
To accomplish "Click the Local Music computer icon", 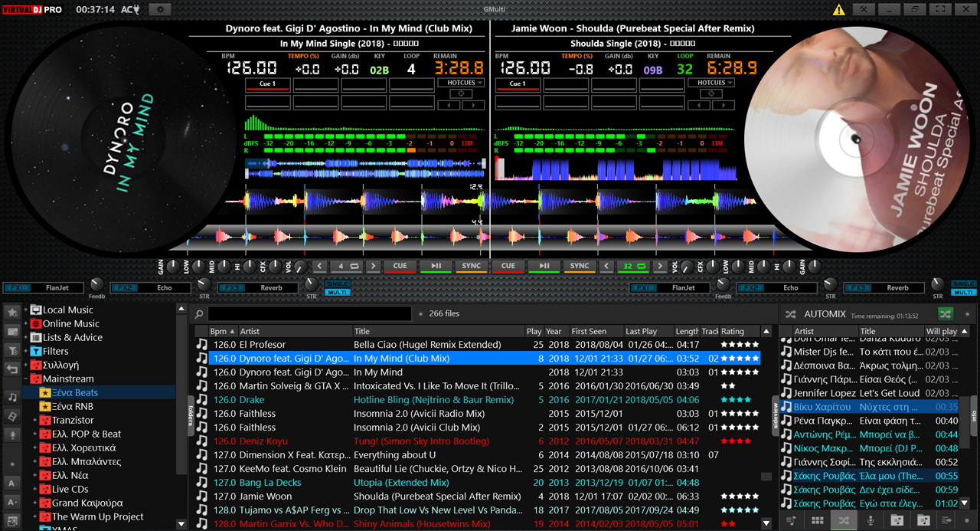I will (35, 310).
